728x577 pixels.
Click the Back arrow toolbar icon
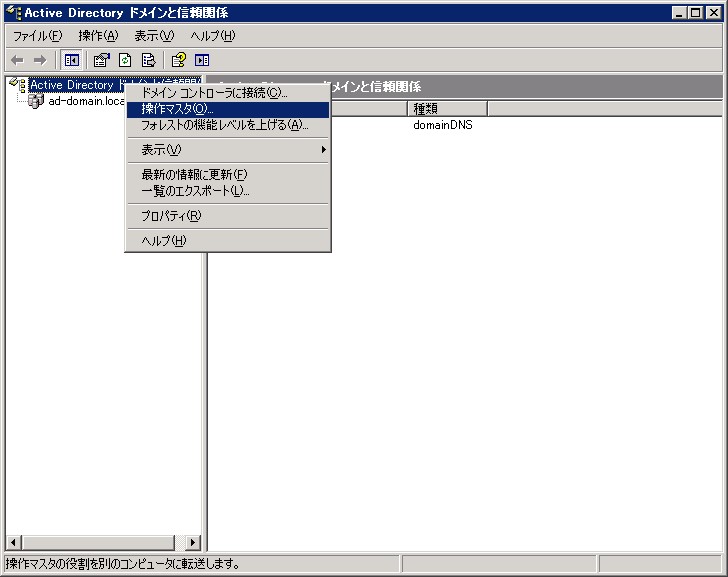click(18, 60)
